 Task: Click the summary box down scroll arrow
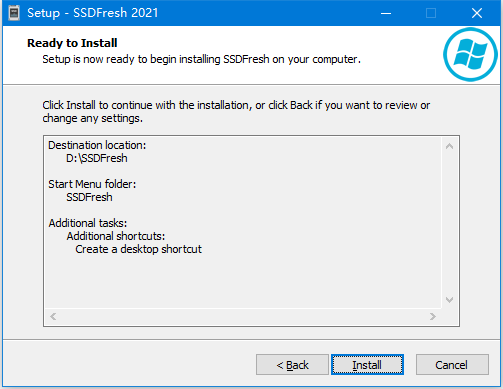point(449,300)
